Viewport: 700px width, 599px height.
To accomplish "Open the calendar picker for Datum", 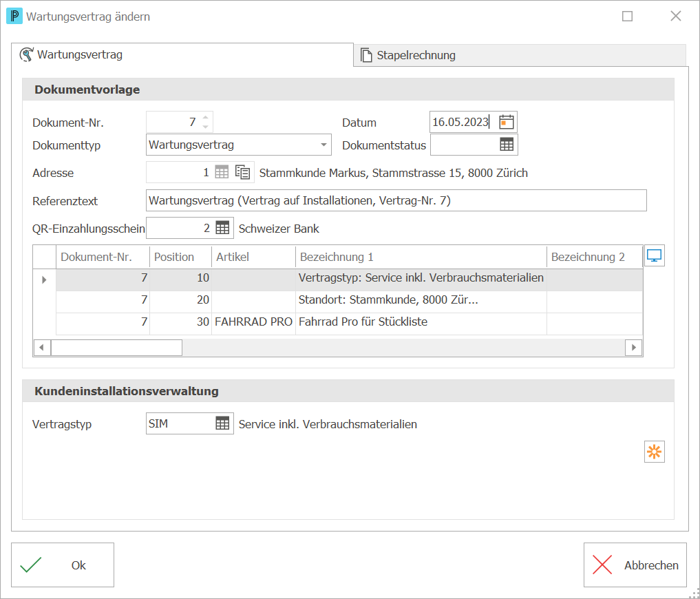I will (507, 122).
